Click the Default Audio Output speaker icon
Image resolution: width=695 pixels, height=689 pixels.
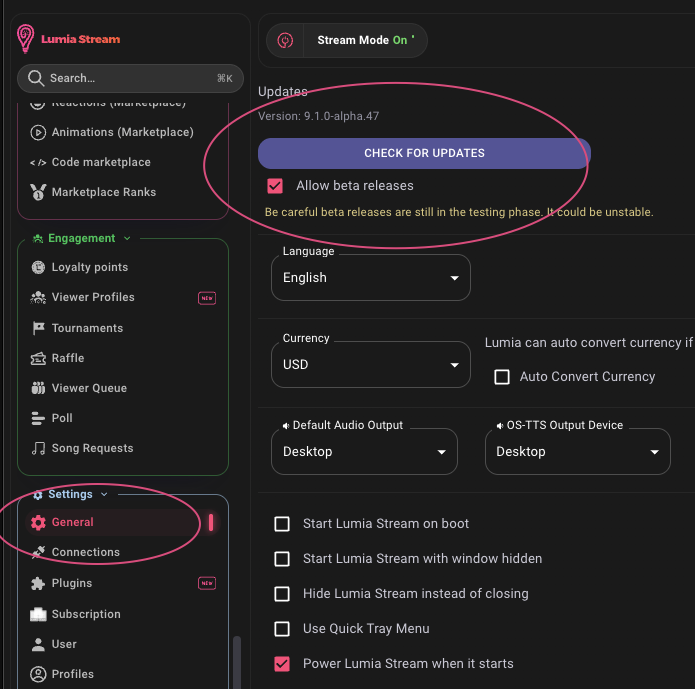pyautogui.click(x=286, y=426)
